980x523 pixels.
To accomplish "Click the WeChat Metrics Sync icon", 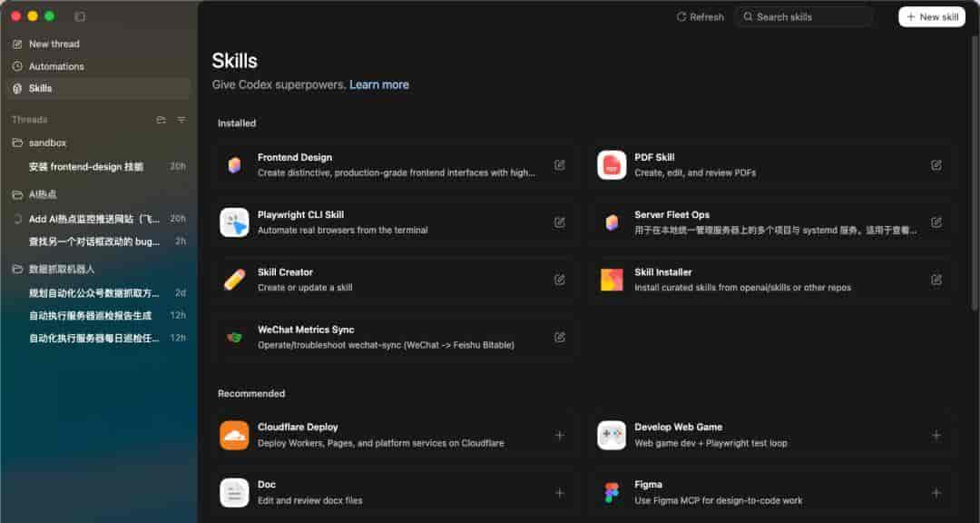I will [x=234, y=337].
